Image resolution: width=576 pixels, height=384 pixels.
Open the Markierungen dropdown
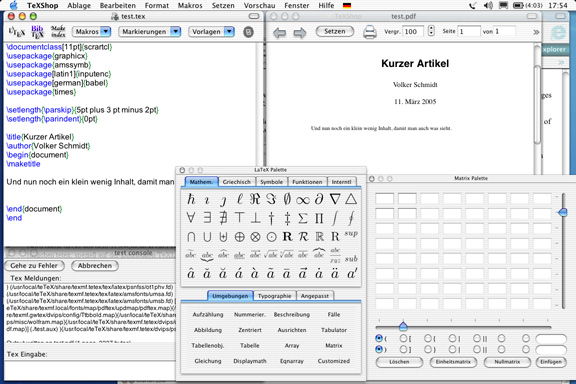pyautogui.click(x=150, y=32)
